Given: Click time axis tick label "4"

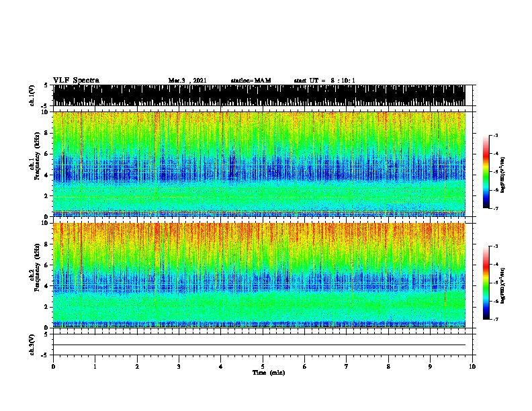Looking at the screenshot, I should [x=221, y=367].
